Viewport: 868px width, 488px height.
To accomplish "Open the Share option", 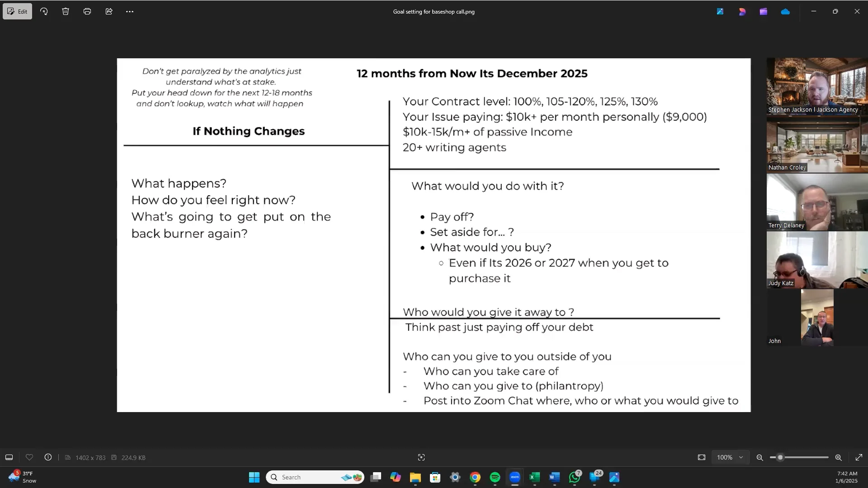I will pyautogui.click(x=109, y=12).
